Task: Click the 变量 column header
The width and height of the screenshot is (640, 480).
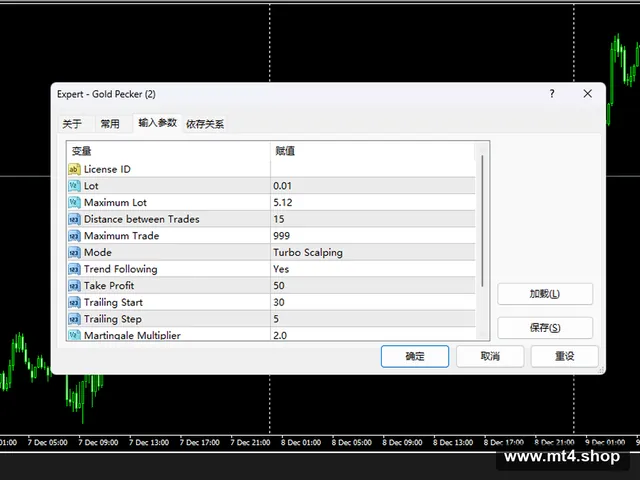Action: 168,151
